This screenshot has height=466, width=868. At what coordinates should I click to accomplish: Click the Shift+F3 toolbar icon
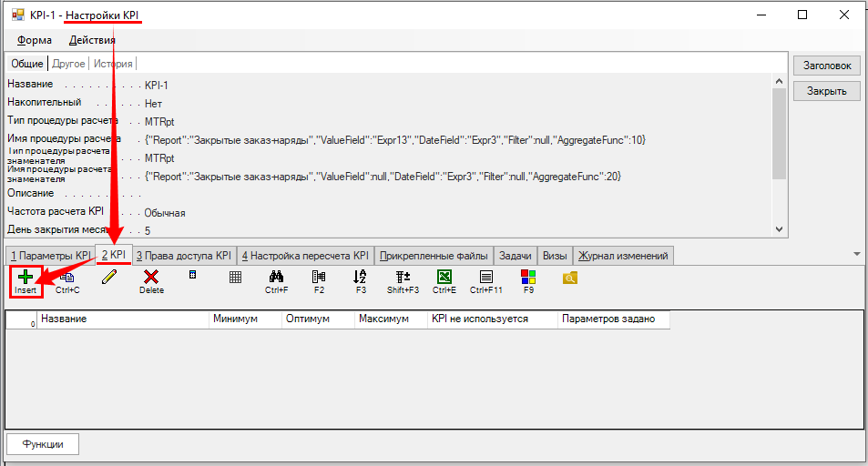(x=403, y=277)
